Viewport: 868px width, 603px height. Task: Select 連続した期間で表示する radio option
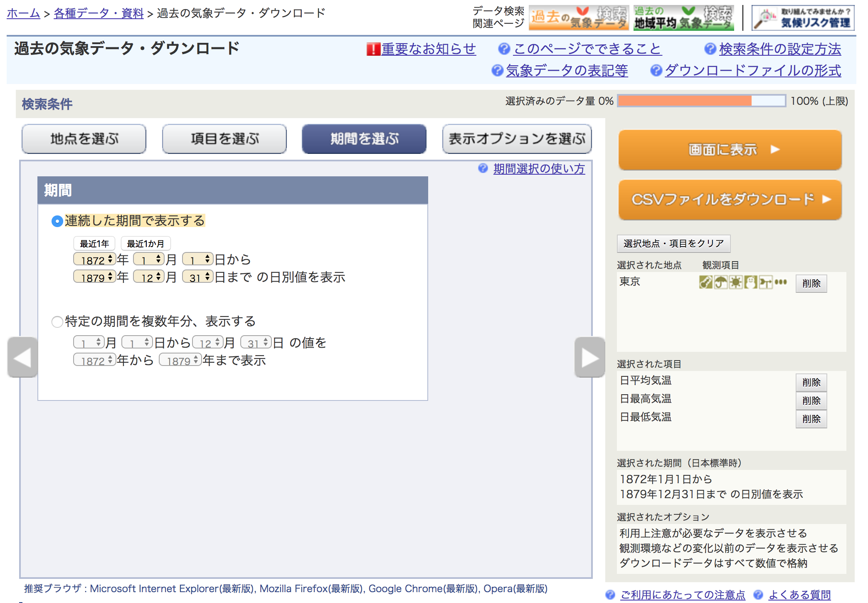tap(57, 221)
